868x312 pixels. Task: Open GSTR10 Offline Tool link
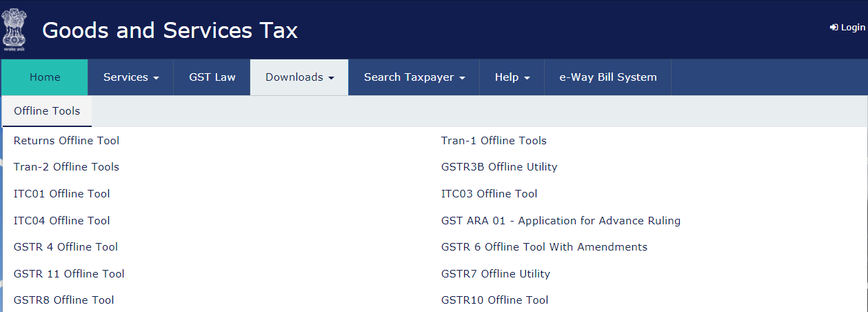pos(495,300)
